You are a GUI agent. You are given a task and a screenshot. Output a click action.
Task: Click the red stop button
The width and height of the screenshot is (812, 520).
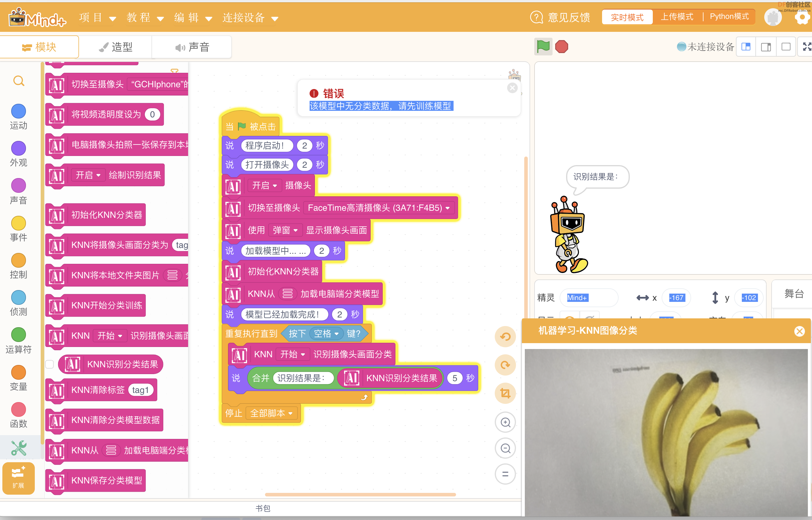561,47
